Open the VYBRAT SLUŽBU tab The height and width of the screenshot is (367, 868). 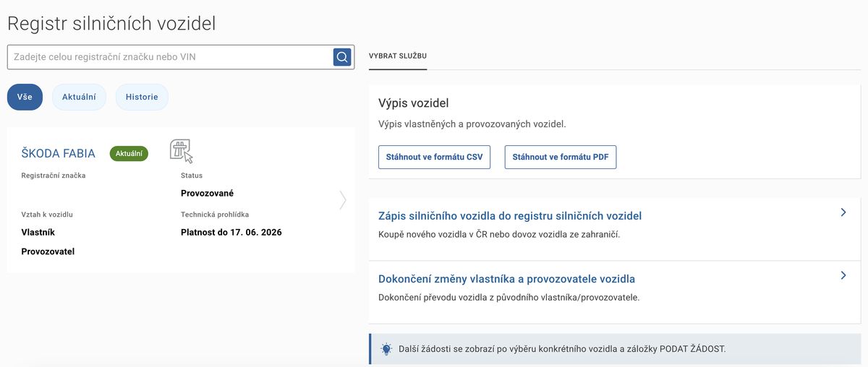(x=398, y=56)
